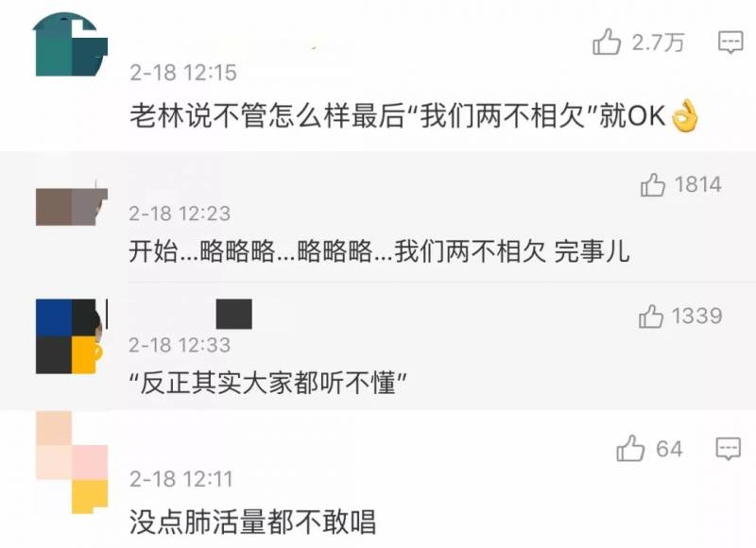Select the comment 没点肺活量都不敢唱

click(252, 522)
